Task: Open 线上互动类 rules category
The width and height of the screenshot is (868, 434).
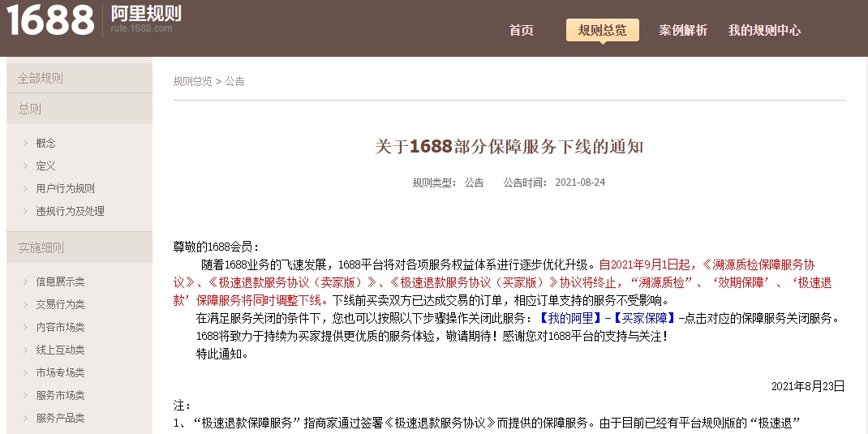Action: click(60, 350)
